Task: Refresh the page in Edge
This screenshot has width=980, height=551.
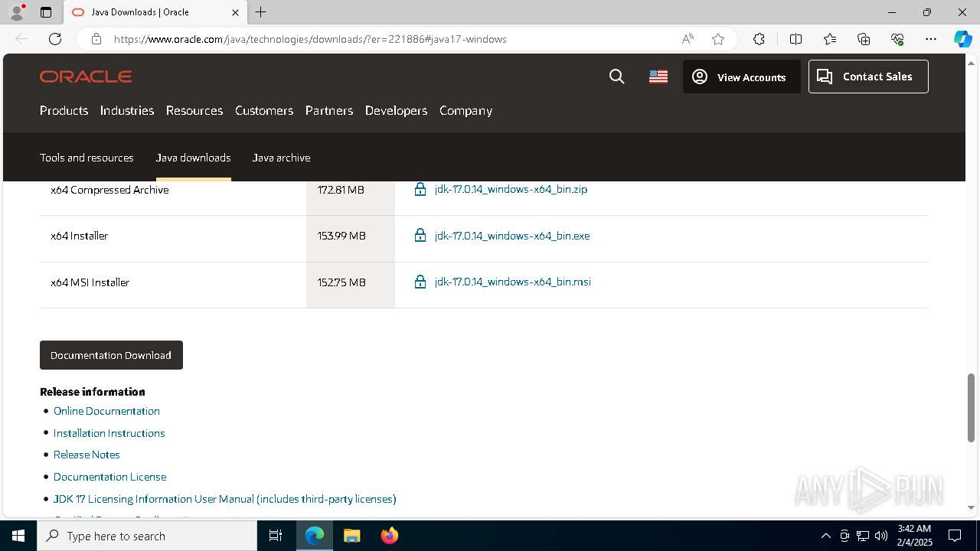Action: click(x=55, y=39)
